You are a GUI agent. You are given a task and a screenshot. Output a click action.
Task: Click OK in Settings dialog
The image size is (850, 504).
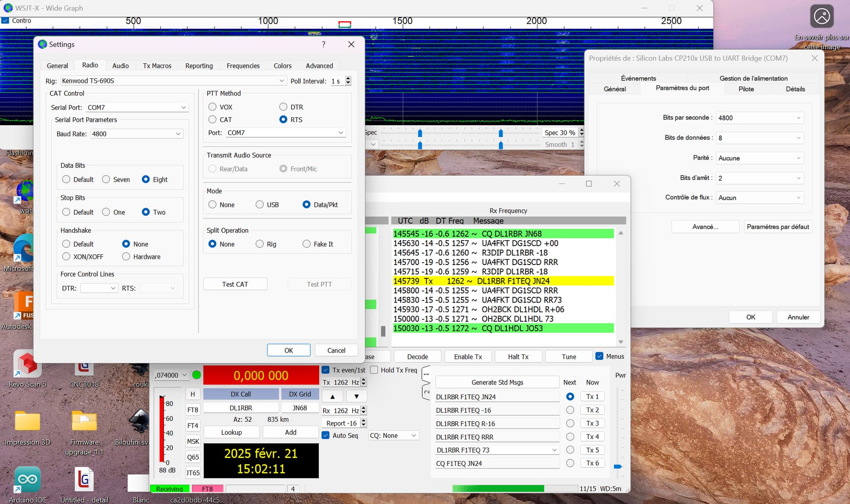point(289,350)
